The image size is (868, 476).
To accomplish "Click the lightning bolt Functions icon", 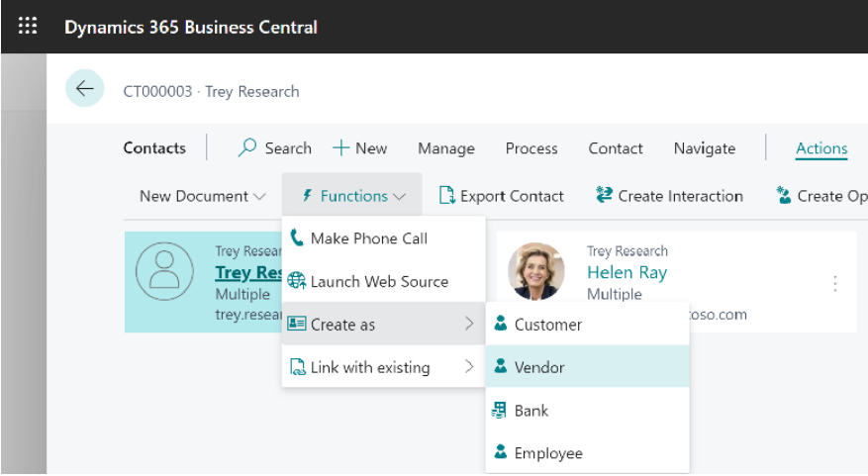I will (x=307, y=195).
